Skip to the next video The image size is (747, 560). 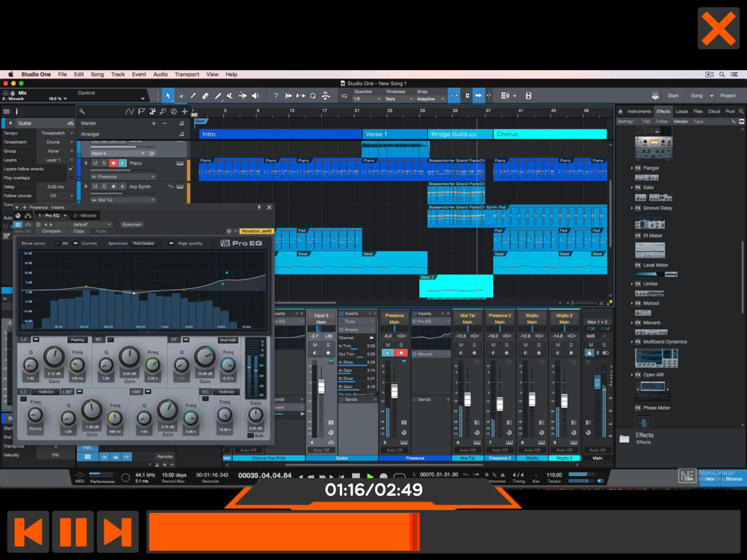coord(118,532)
